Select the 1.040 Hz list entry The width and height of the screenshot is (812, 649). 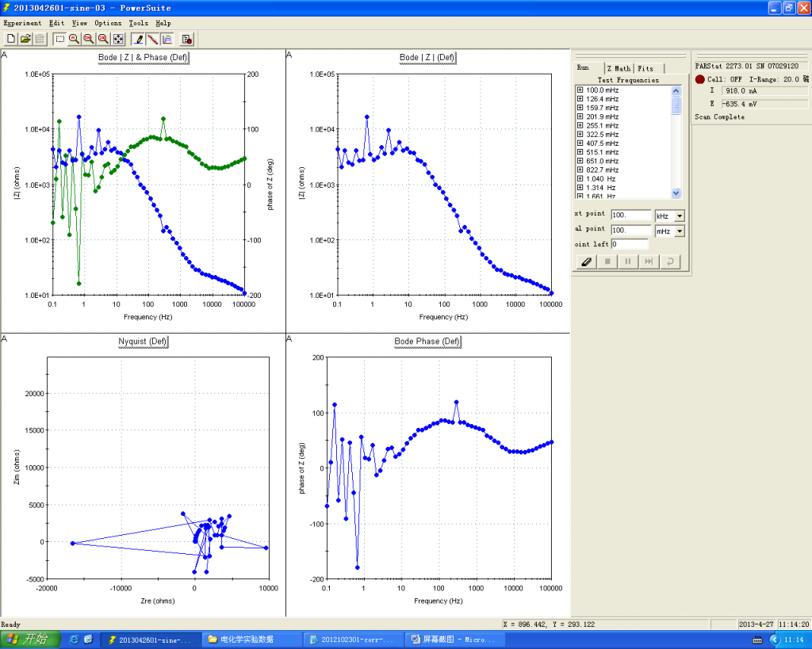(x=601, y=178)
